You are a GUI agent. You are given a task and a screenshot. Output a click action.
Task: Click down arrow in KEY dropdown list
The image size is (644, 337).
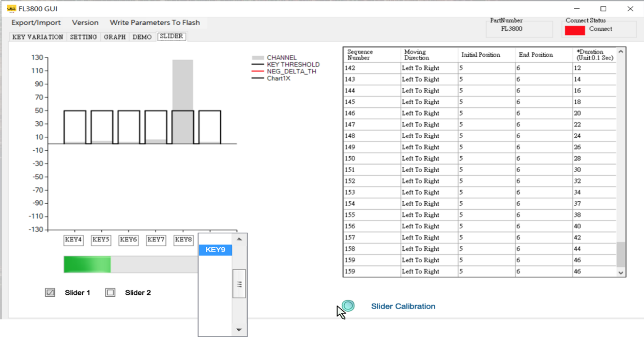tap(239, 330)
